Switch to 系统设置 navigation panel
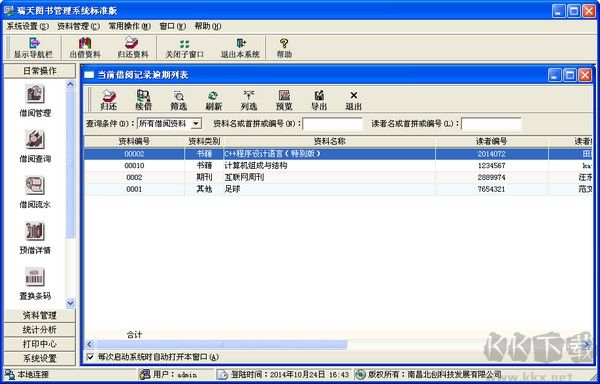Viewport: 600px width, 384px height. point(39,358)
